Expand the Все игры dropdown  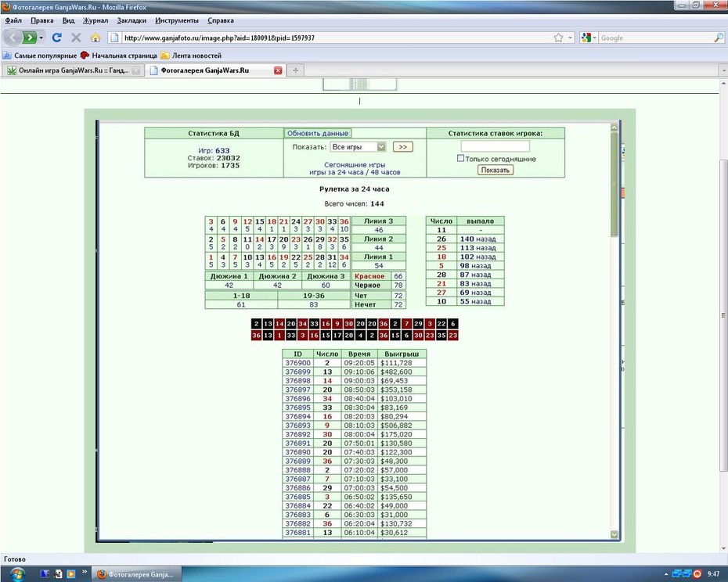[x=358, y=146]
